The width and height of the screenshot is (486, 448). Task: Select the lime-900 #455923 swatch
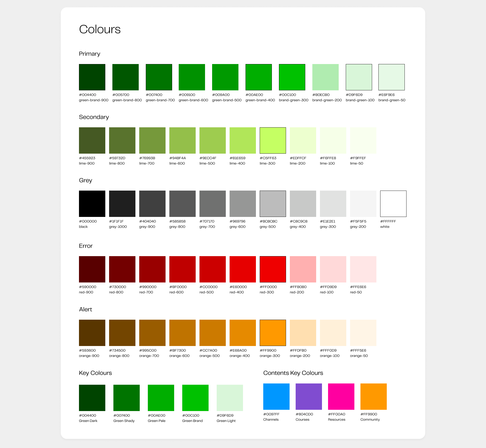tap(92, 140)
